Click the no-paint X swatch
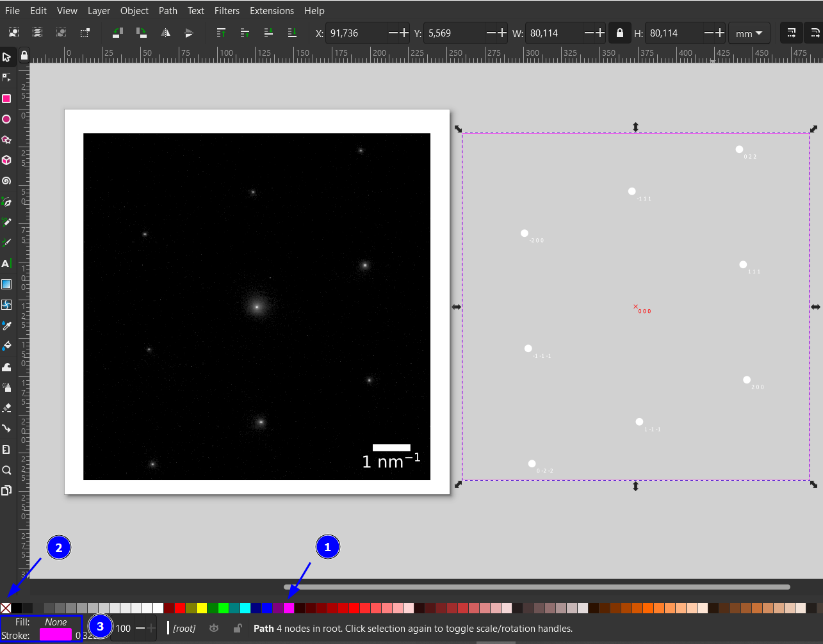 [6, 608]
